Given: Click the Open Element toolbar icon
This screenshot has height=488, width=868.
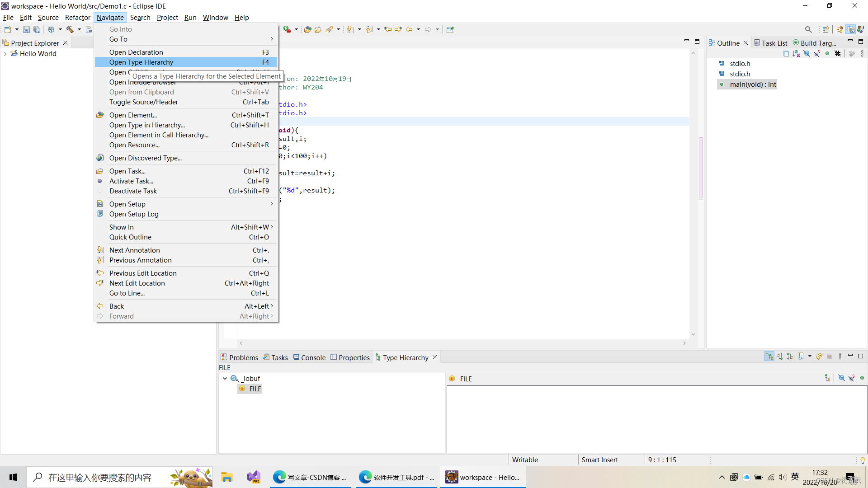Looking at the screenshot, I should tap(308, 29).
